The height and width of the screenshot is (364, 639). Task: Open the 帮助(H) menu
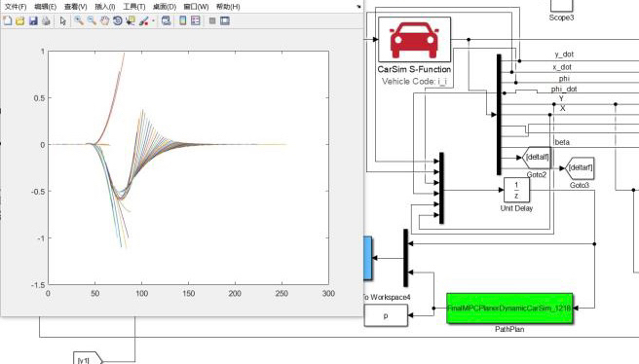pyautogui.click(x=228, y=7)
